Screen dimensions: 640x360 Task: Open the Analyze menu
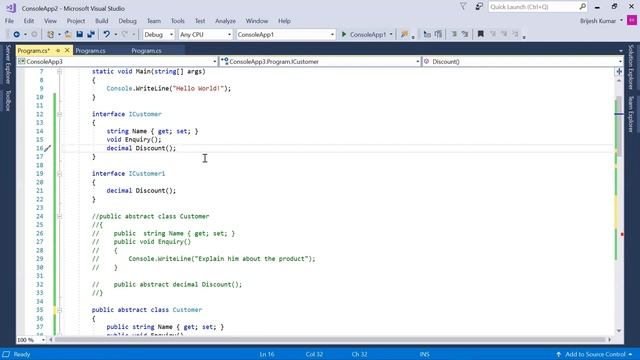tap(225, 21)
